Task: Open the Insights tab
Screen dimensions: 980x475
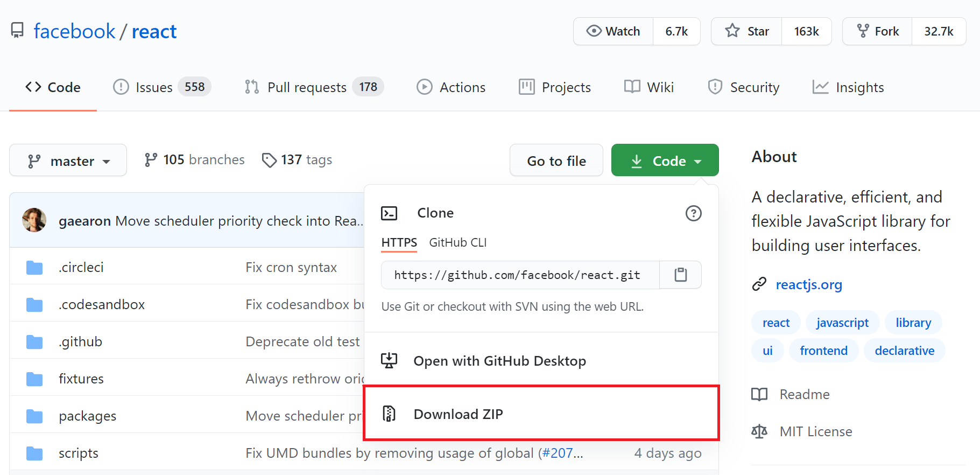Action: (848, 87)
